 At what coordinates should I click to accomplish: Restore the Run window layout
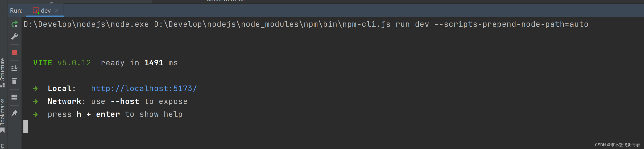pyautogui.click(x=15, y=97)
